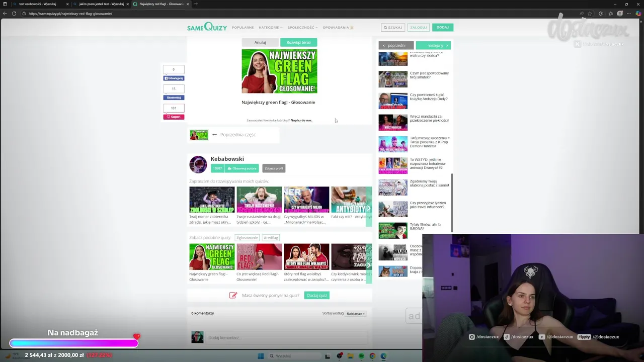This screenshot has height=362, width=644.
Task: Open the Edge taskbar icon
Action: pos(383,356)
